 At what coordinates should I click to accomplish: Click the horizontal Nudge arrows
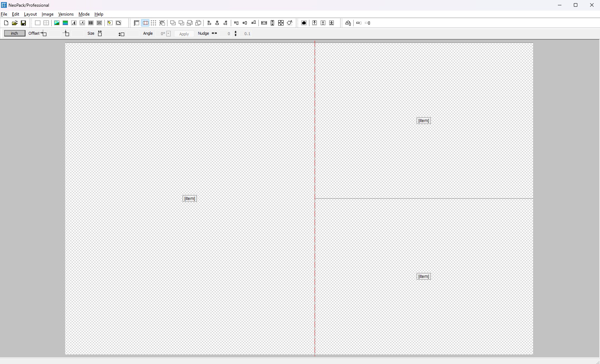pos(214,33)
